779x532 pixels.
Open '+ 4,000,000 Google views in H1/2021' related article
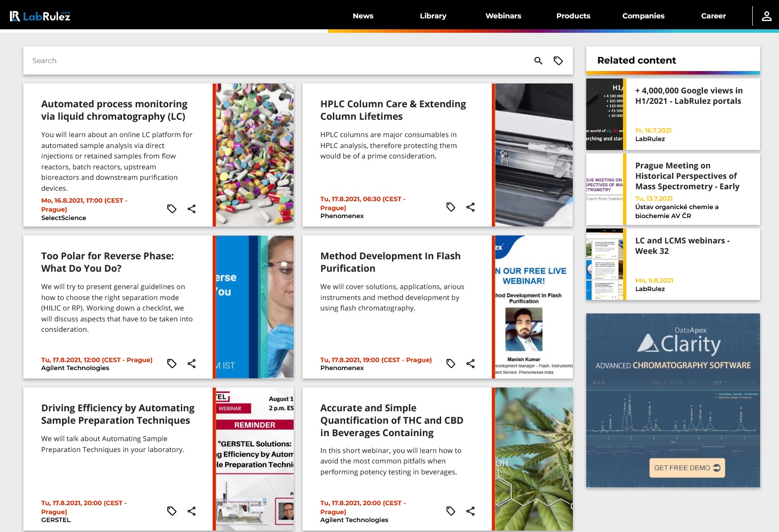point(689,96)
